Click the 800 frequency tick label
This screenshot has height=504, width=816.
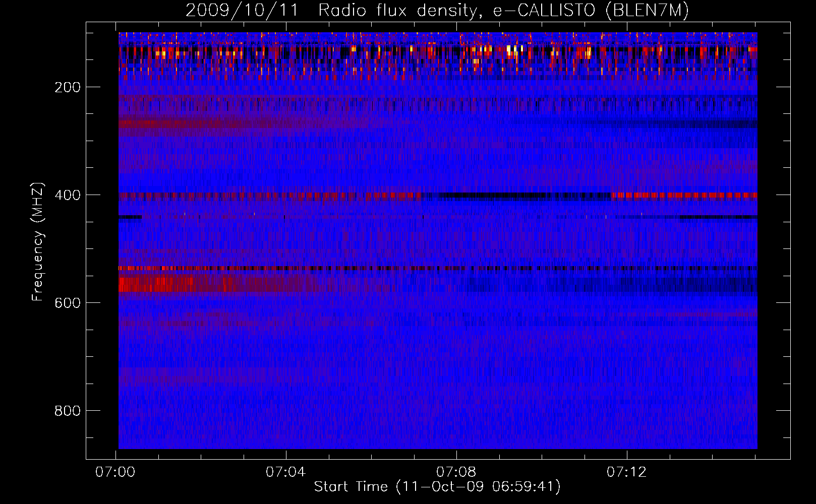point(68,411)
